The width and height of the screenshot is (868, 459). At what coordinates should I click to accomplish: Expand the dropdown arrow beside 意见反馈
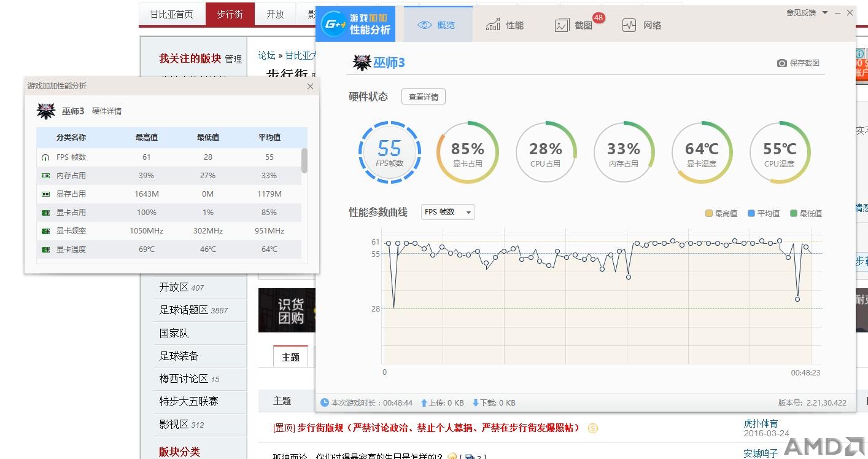(825, 12)
